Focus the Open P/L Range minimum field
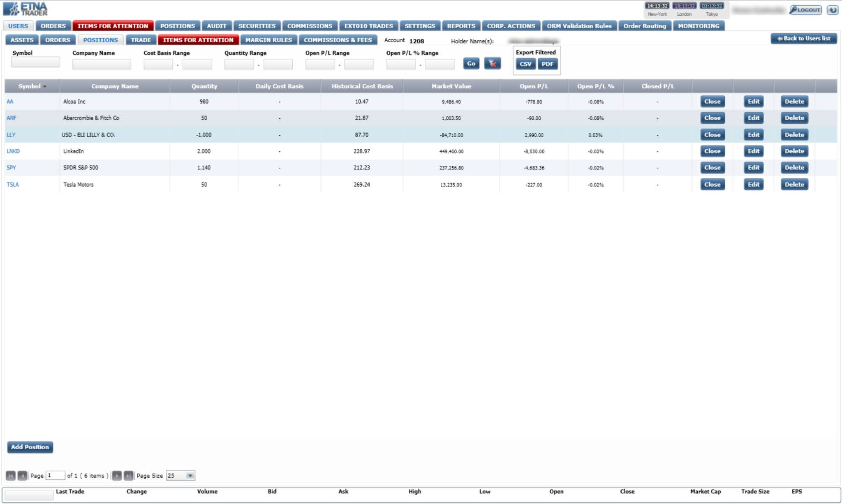This screenshot has width=842, height=504. 320,65
